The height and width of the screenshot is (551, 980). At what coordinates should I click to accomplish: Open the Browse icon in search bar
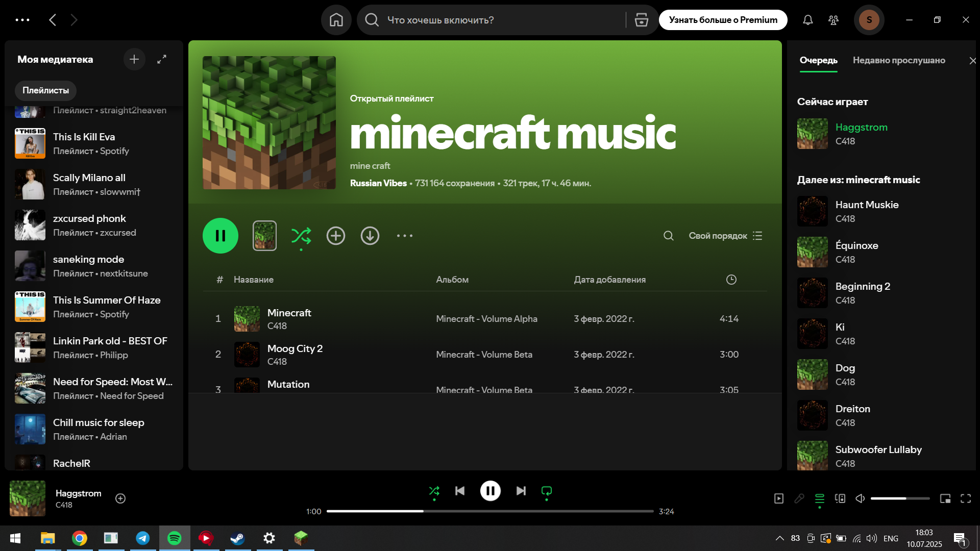pos(641,20)
